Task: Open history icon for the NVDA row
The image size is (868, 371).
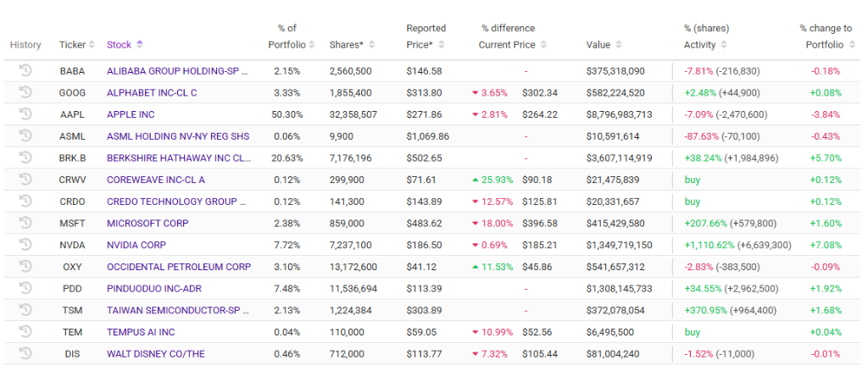Action: point(25,244)
